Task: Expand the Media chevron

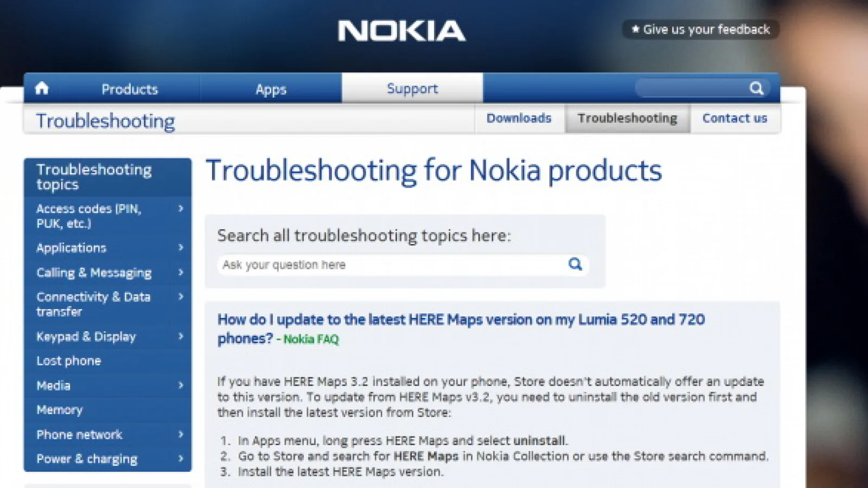Action: click(181, 385)
